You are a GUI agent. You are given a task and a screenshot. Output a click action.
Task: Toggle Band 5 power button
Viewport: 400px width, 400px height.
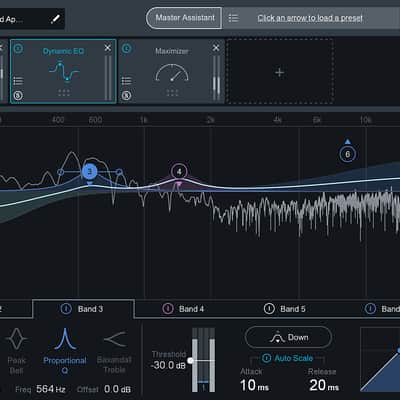269,309
